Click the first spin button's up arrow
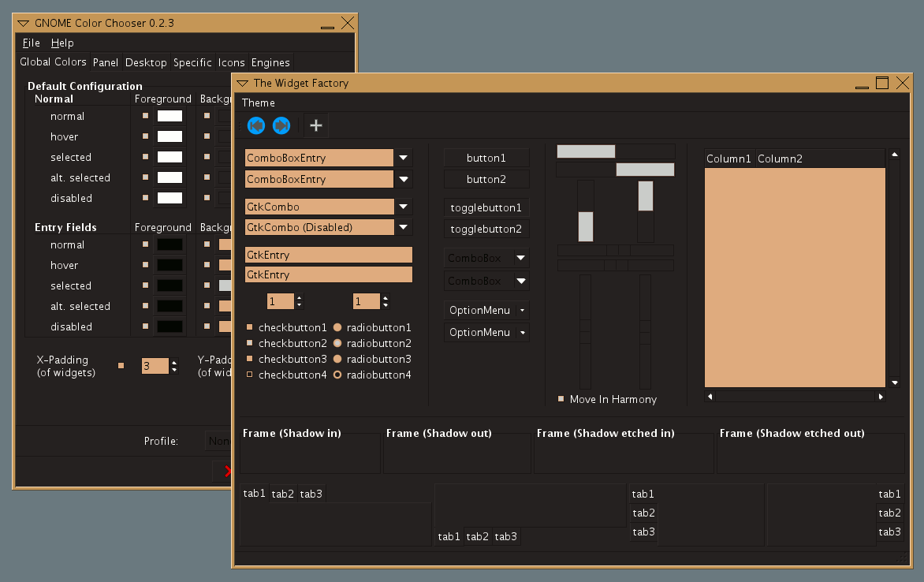Image resolution: width=924 pixels, height=582 pixels. [300, 298]
